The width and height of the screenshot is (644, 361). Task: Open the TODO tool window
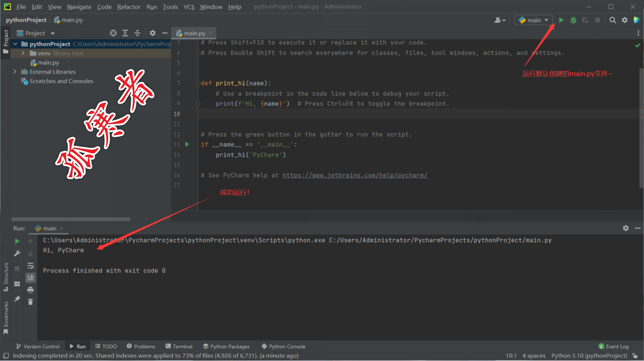(106, 346)
